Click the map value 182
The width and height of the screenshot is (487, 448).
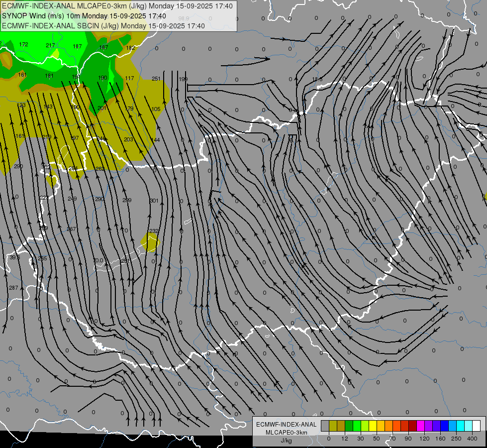130,48
